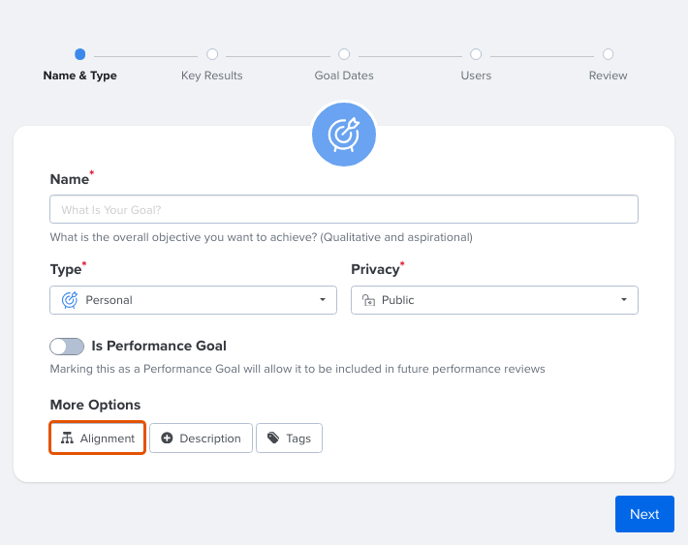Click the plus icon beside Description
The image size is (688, 545).
pyautogui.click(x=167, y=438)
